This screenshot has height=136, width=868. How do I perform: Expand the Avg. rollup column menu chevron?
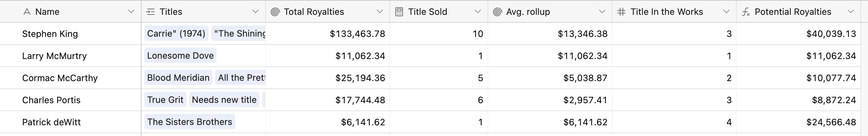point(602,11)
